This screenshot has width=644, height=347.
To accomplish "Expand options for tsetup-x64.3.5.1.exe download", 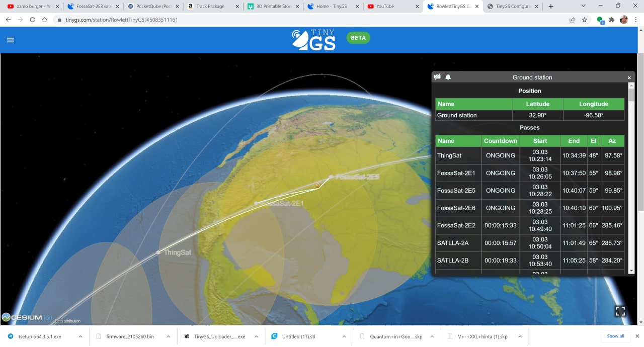I will 79,336.
